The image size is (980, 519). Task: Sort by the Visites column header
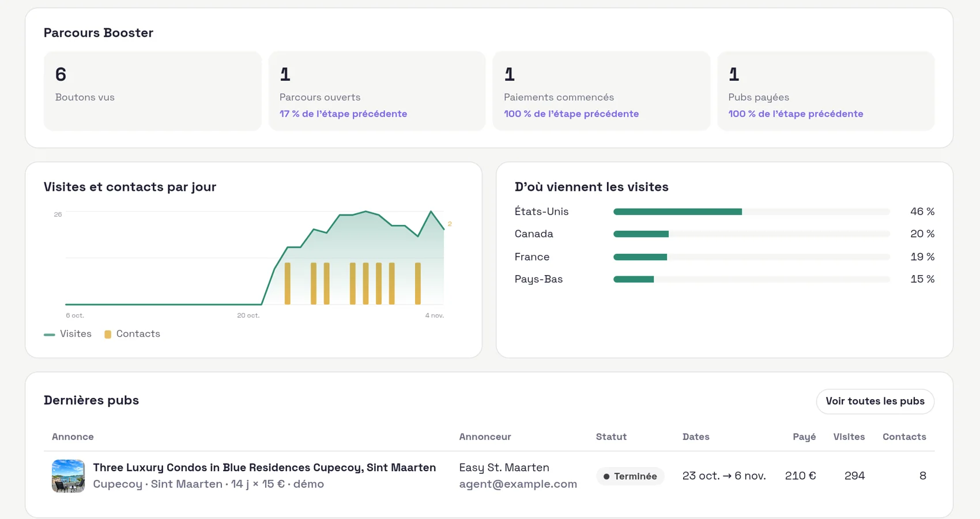tap(849, 437)
